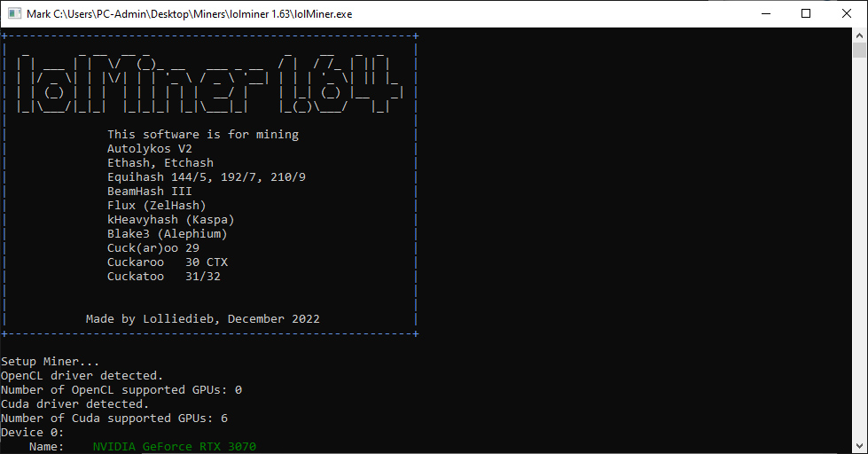Viewport: 868px width, 454px height.
Task: Click the 'Ethash, Etchash' line
Action: (x=160, y=163)
